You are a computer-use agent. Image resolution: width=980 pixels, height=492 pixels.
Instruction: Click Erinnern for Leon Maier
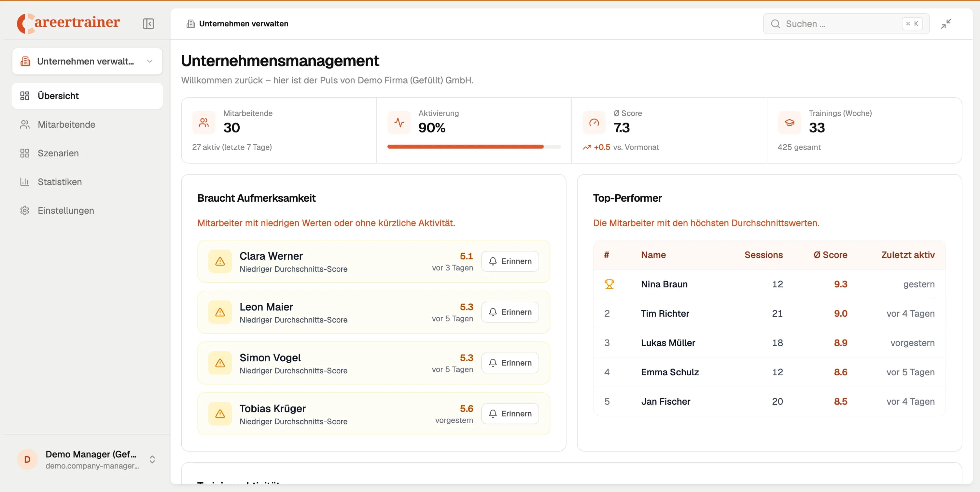[510, 312]
